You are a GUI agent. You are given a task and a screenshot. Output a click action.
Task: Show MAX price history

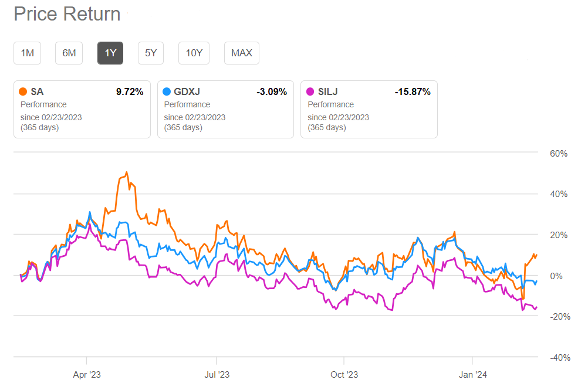click(242, 53)
